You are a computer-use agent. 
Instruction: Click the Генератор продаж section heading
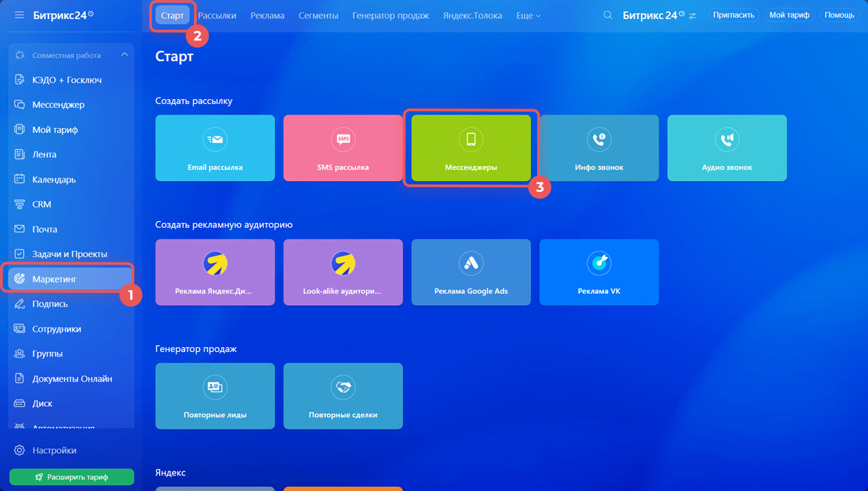click(x=196, y=349)
